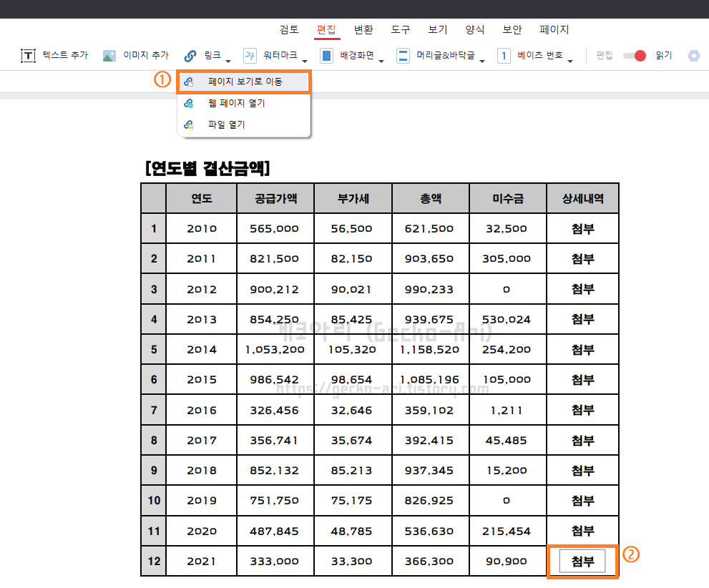Click the 215,454 cell
This screenshot has width=709, height=588.
click(507, 531)
